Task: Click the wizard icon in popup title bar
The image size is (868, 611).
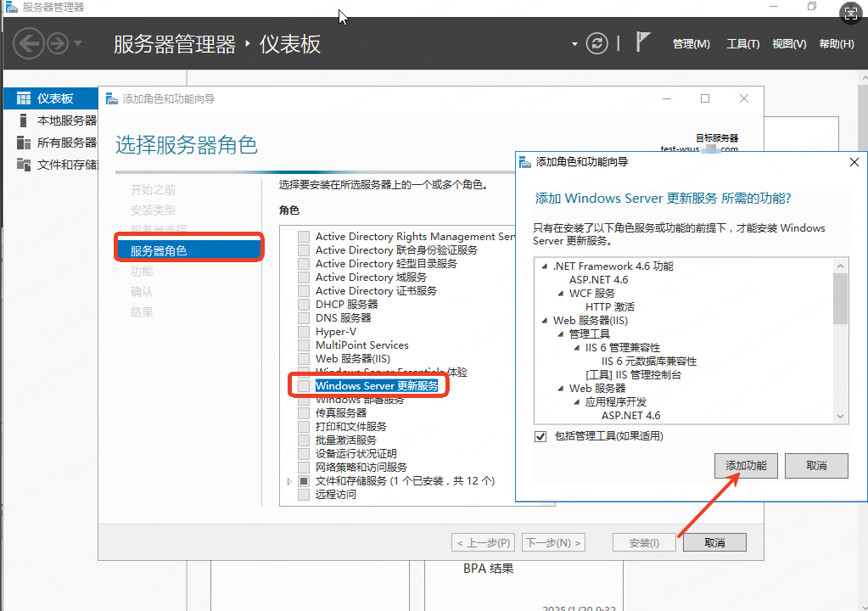Action: click(524, 162)
